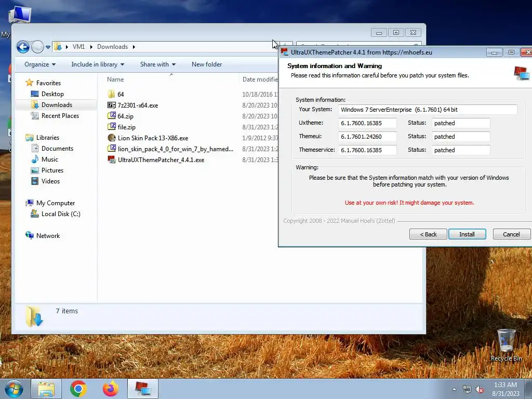The width and height of the screenshot is (532, 399).
Task: Click the UltraUXThemePatcher taskbar icon
Action: 143,389
